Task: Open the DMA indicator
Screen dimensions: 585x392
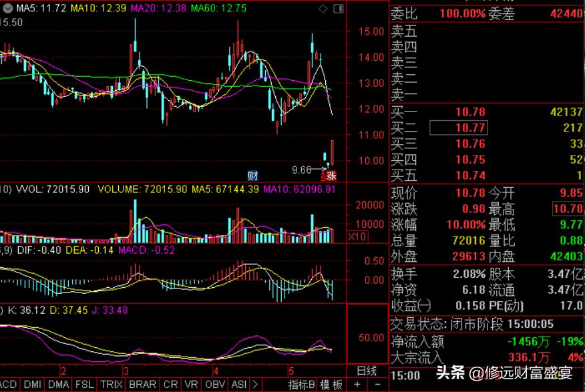Action: [58, 385]
